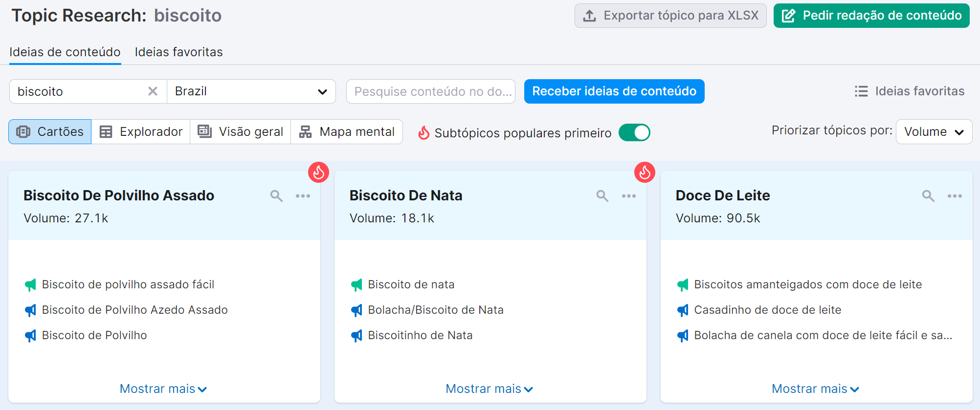Open Priorizar tópicos por Volume dropdown
This screenshot has height=410, width=980.
click(x=933, y=132)
